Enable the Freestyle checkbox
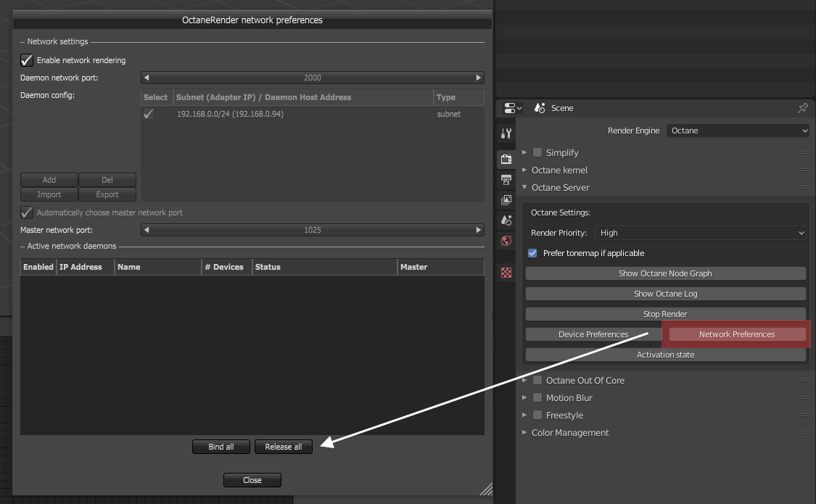Screen dimensions: 816x504 537,415
